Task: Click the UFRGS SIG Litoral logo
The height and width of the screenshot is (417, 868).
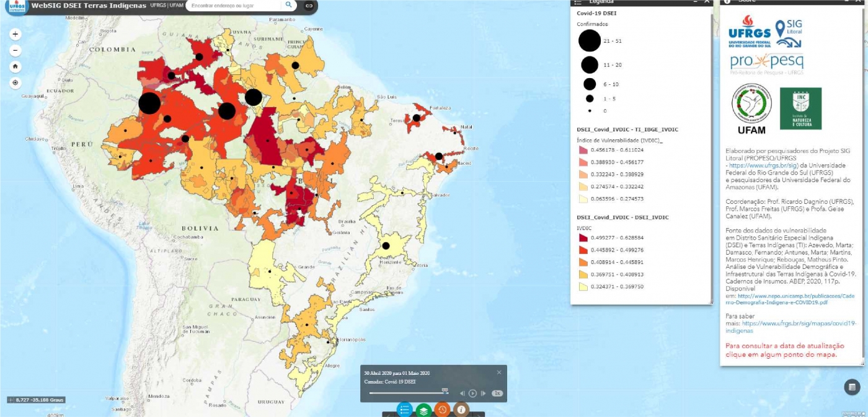Action: pyautogui.click(x=766, y=32)
